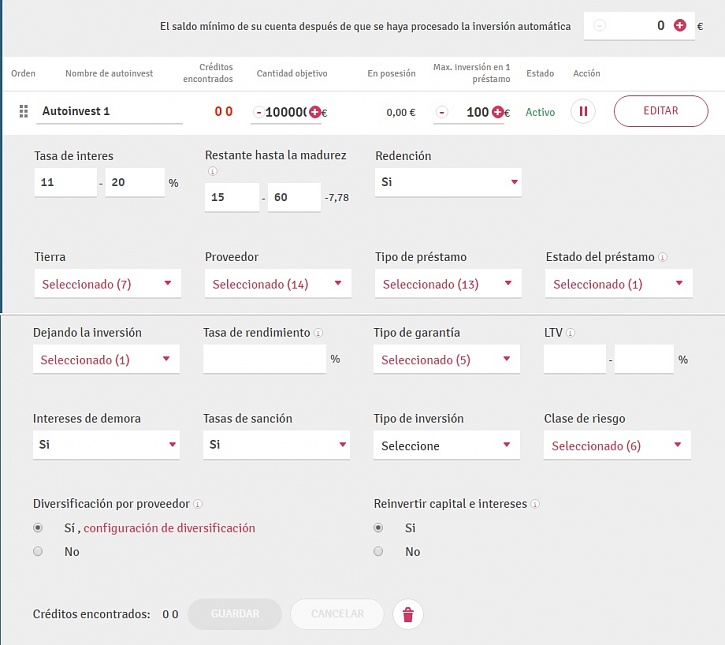
Task: Delete the autoinvest with trash icon
Action: pyautogui.click(x=407, y=614)
